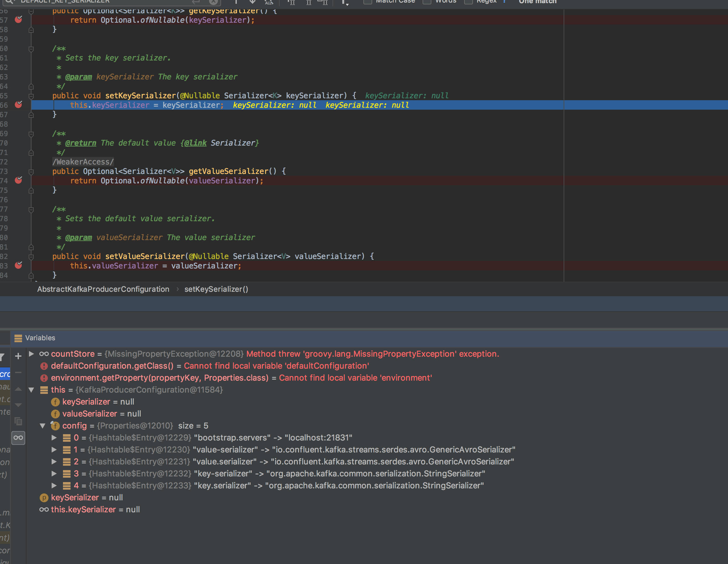This screenshot has width=728, height=564.
Task: Click the copy/duplicate watch icon
Action: pos(18,422)
